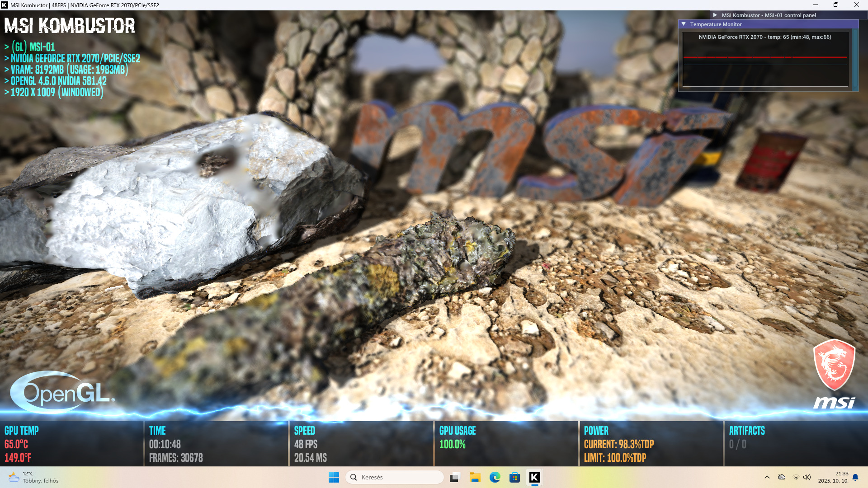The height and width of the screenshot is (488, 868).
Task: Collapse the Temperature Monitor panel triangle
Action: pyautogui.click(x=684, y=24)
